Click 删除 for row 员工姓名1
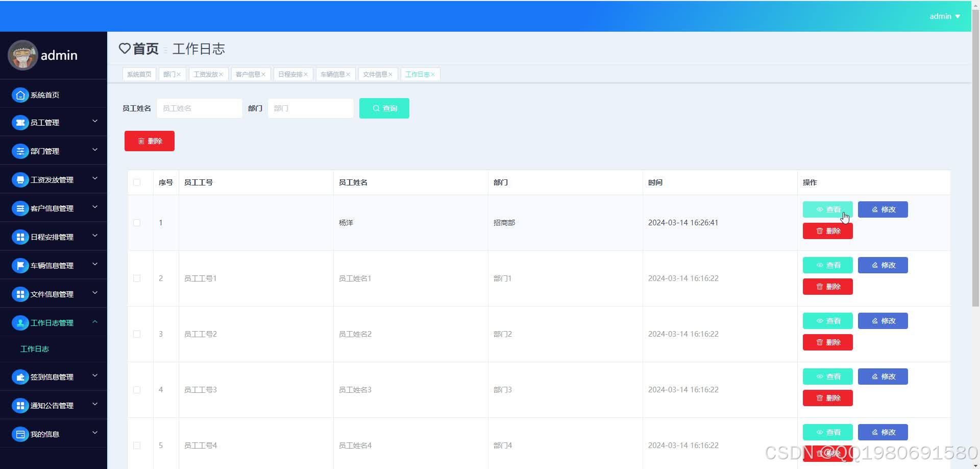The width and height of the screenshot is (980, 469). click(x=827, y=287)
